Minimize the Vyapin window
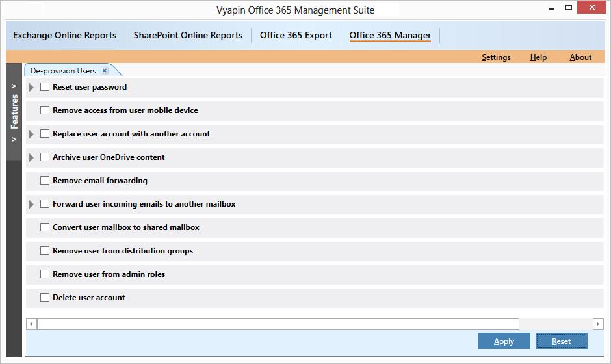Screen dimensions: 611x364 pyautogui.click(x=551, y=8)
